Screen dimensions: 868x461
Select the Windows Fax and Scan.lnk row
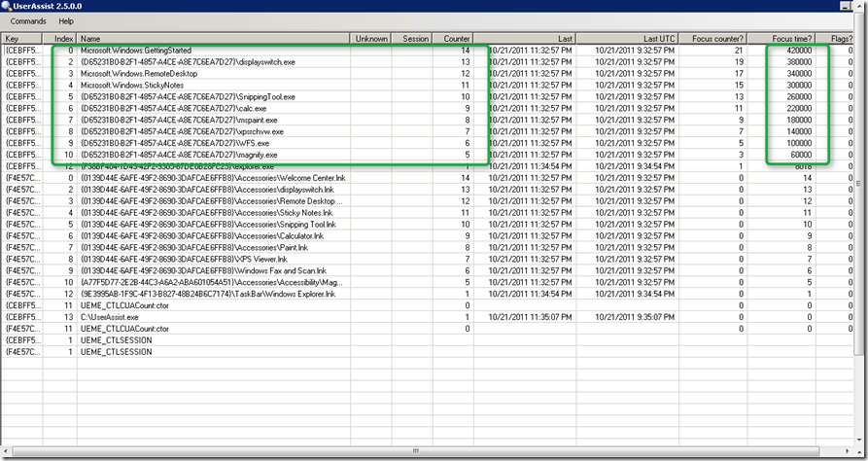pos(427,271)
